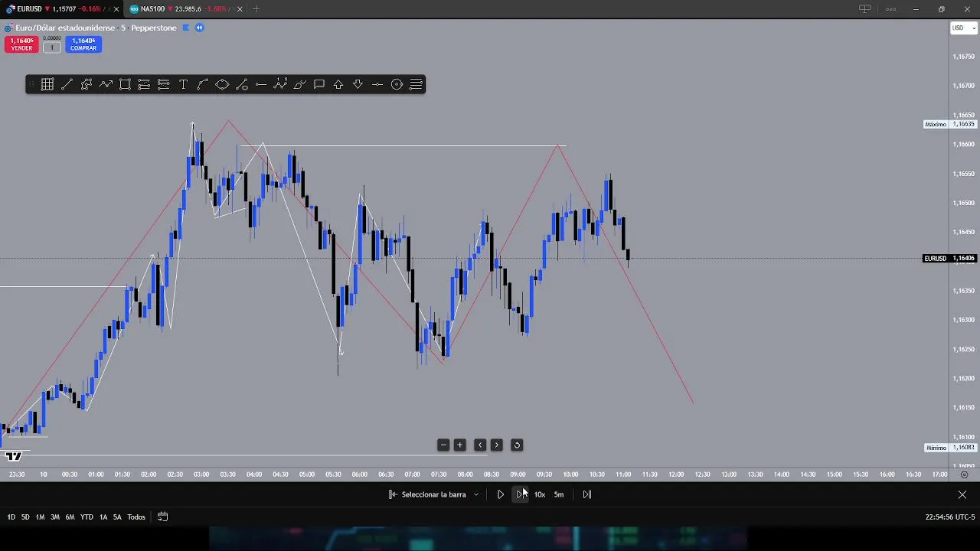Open the Seleccionar la barra dropdown arrow
The height and width of the screenshot is (551, 980).
point(475,494)
